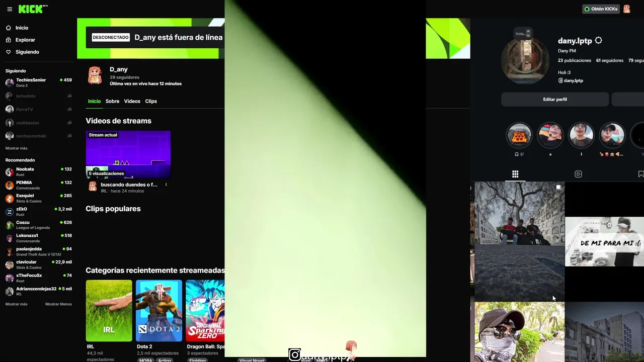
Task: Click the Explorar sidebar icon
Action: (x=9, y=40)
